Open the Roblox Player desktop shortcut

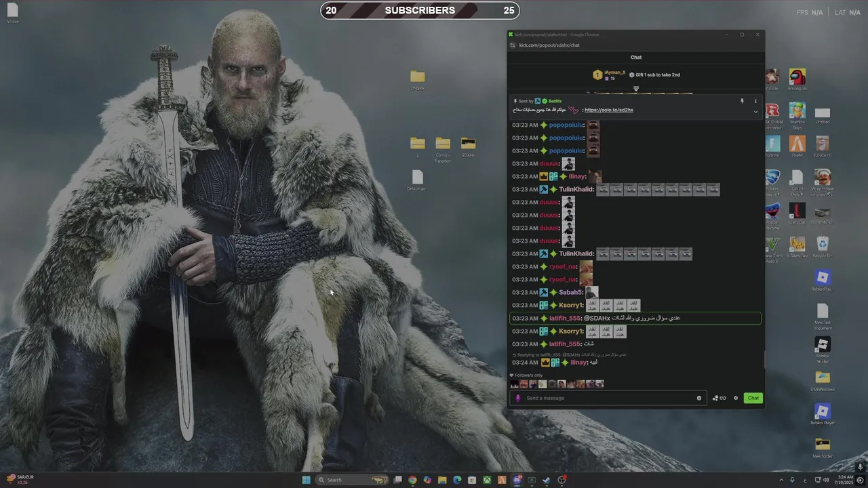point(823,413)
